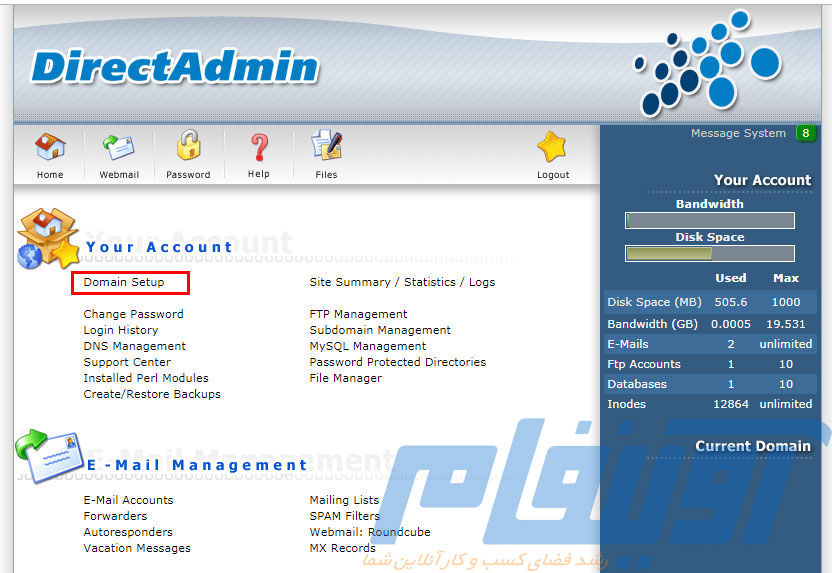Open Autoresponders link
This screenshot has width=832, height=573.
point(128,532)
